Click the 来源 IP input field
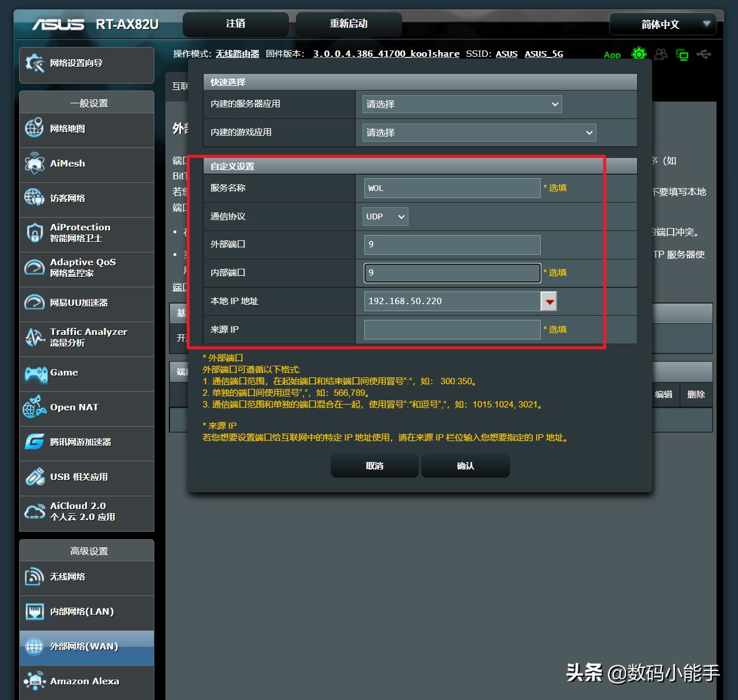 452,330
